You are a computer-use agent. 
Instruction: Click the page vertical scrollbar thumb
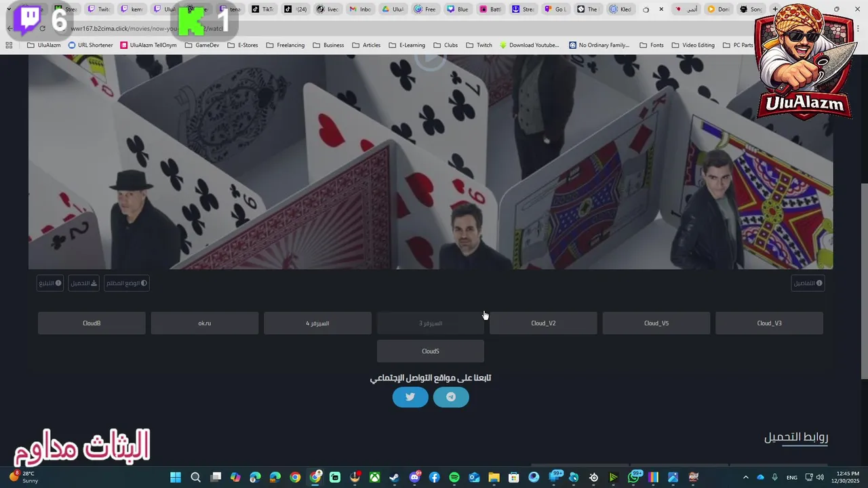pyautogui.click(x=864, y=281)
